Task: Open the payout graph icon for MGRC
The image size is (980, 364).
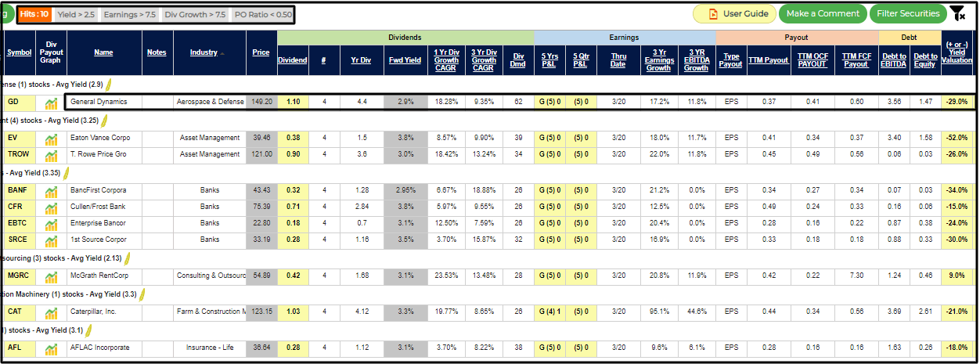Action: (x=51, y=277)
